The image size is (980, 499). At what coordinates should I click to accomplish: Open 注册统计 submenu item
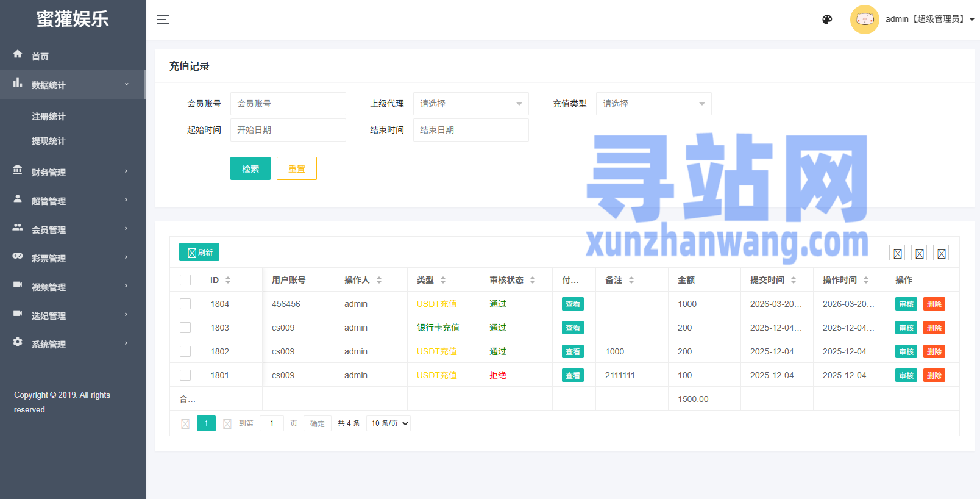pos(49,117)
